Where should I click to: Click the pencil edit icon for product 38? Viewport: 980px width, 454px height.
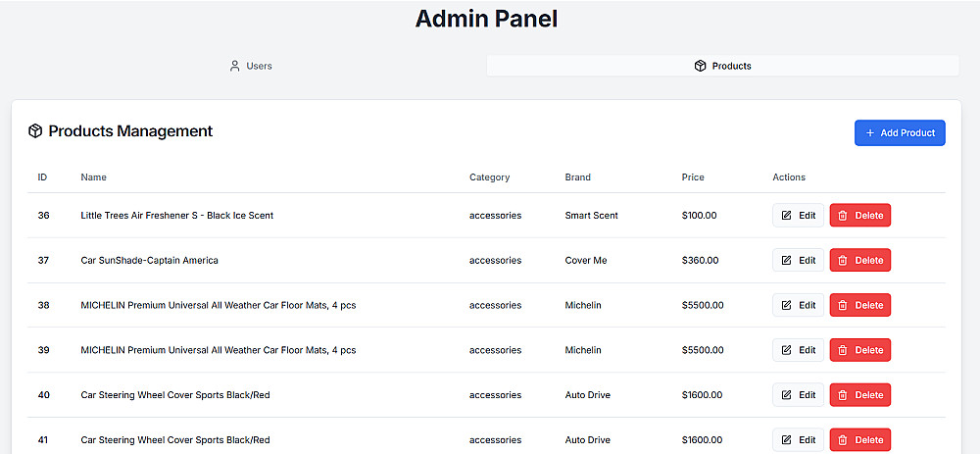click(787, 306)
